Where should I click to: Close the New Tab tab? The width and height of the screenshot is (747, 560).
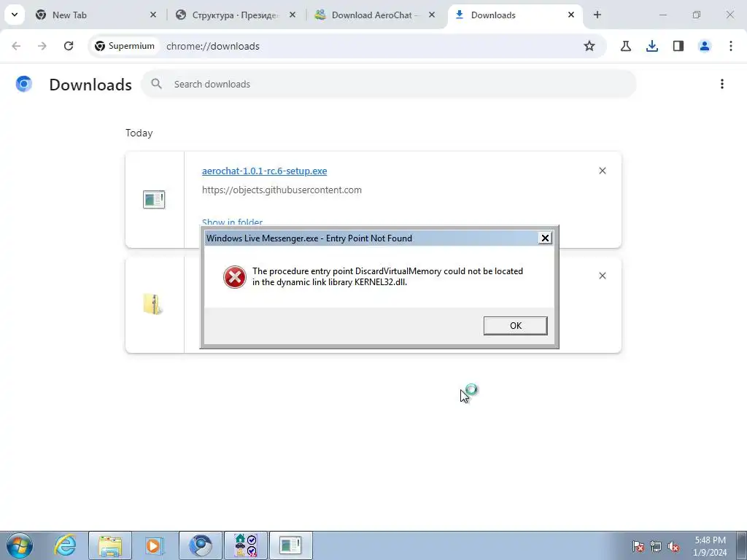point(153,15)
